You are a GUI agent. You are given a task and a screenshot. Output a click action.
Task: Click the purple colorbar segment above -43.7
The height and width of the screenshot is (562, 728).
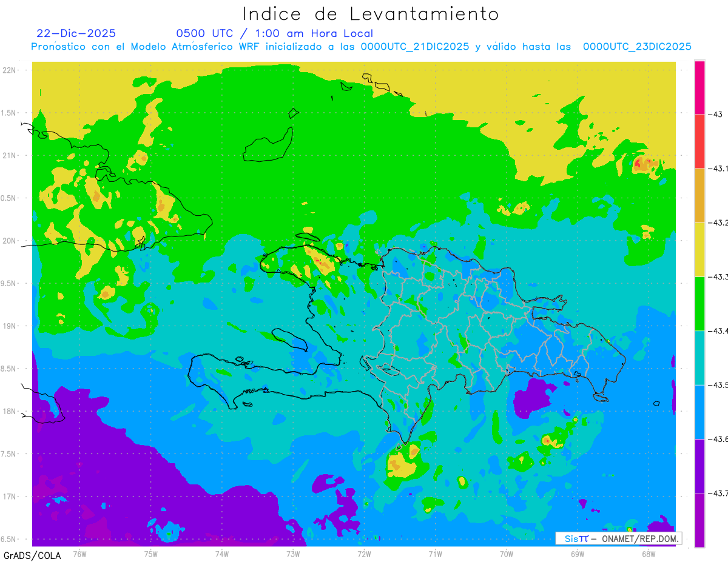coord(699,466)
